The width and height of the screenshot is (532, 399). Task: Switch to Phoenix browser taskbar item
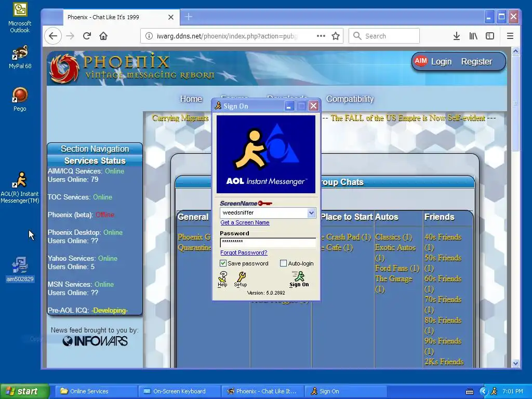click(x=262, y=391)
